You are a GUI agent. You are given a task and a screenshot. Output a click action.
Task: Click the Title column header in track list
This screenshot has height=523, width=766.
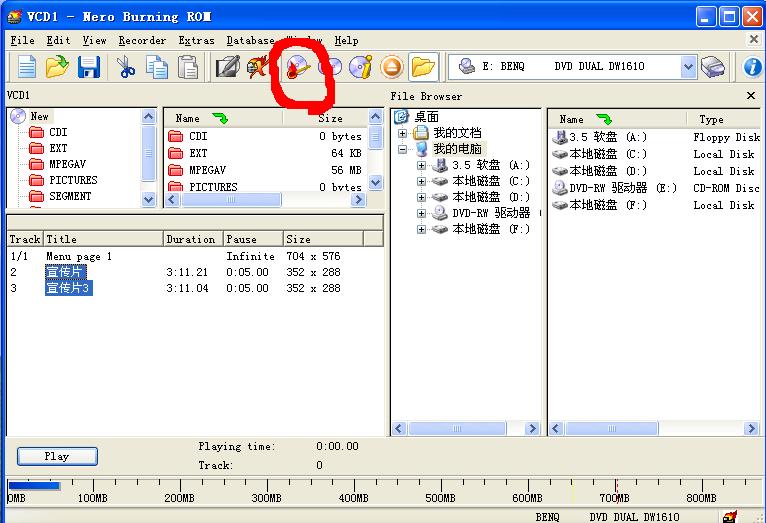[x=103, y=239]
